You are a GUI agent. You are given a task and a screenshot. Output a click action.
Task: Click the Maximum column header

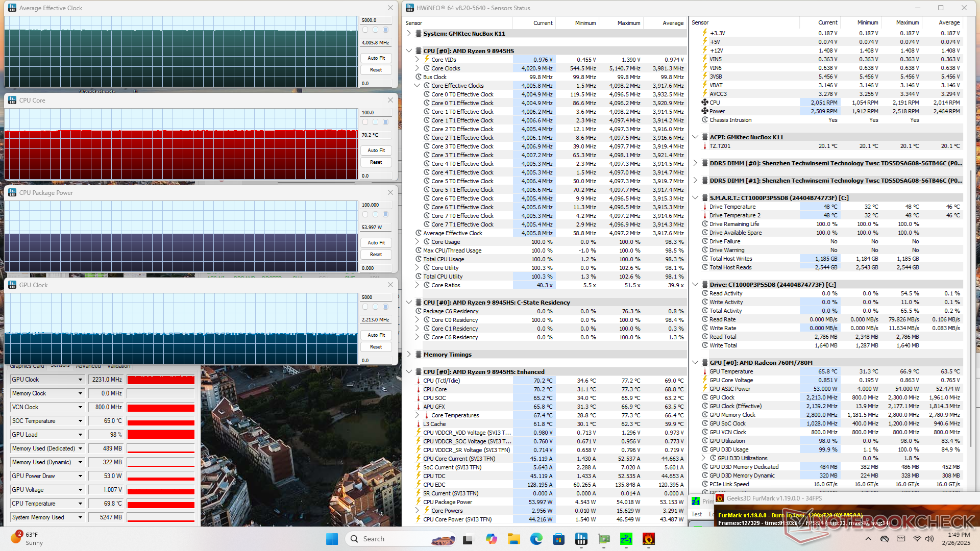pyautogui.click(x=628, y=23)
